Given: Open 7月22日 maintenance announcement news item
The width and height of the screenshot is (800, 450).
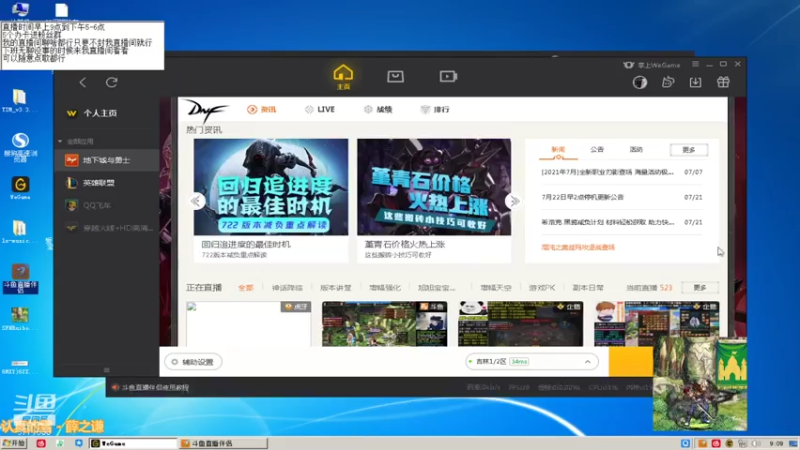Looking at the screenshot, I should pos(621,197).
